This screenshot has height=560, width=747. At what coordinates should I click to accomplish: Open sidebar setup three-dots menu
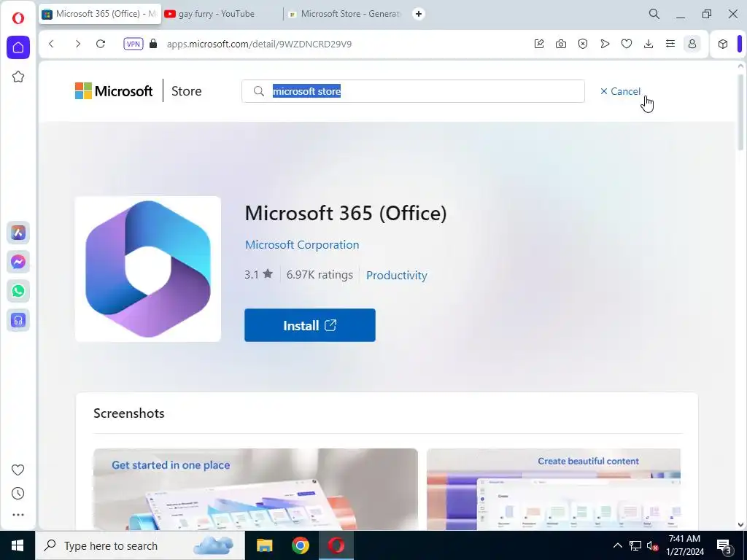(18, 515)
